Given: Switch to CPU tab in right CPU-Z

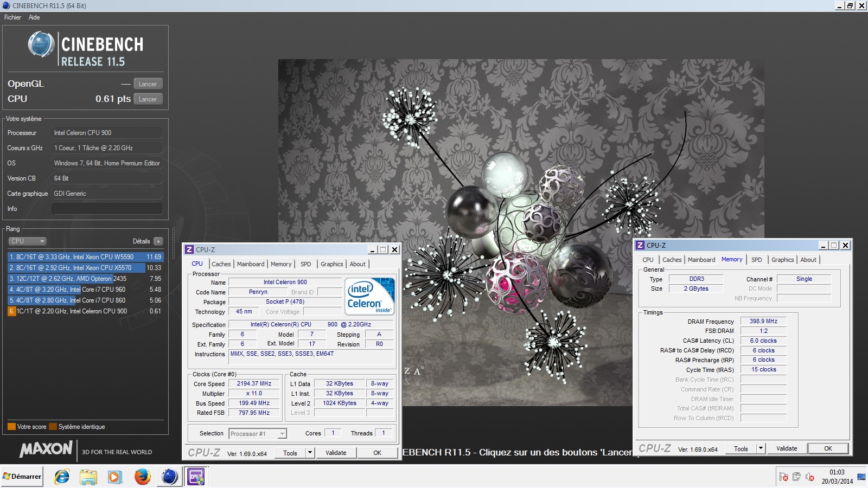Looking at the screenshot, I should (x=648, y=260).
